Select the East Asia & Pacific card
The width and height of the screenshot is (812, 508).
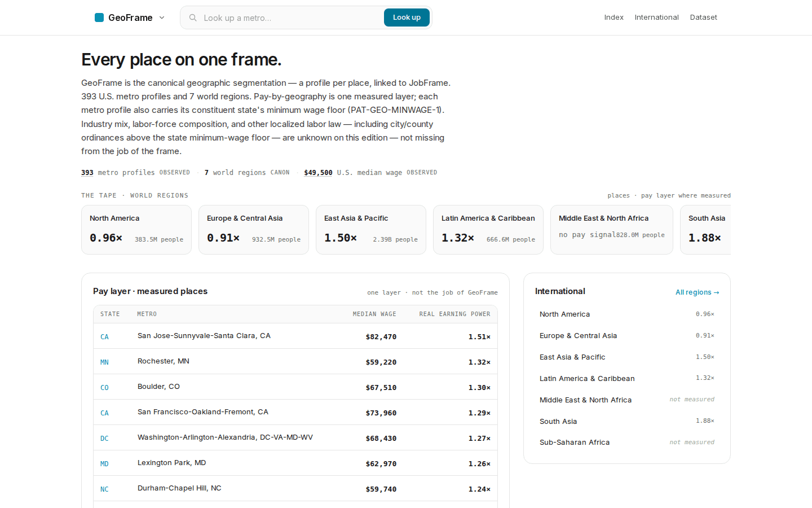pos(371,230)
